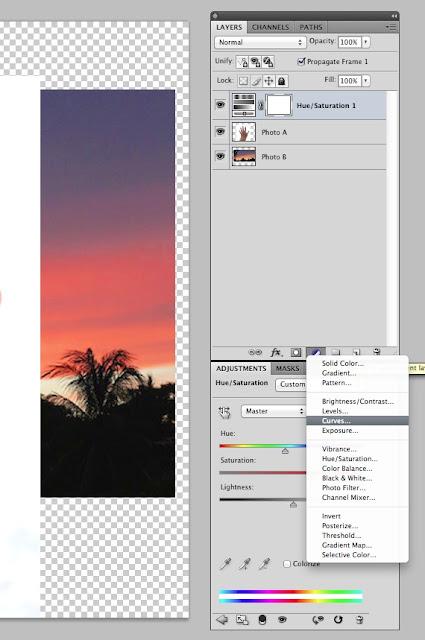The height and width of the screenshot is (640, 425).
Task: Click the Unify layer style icon
Action: pos(268,62)
